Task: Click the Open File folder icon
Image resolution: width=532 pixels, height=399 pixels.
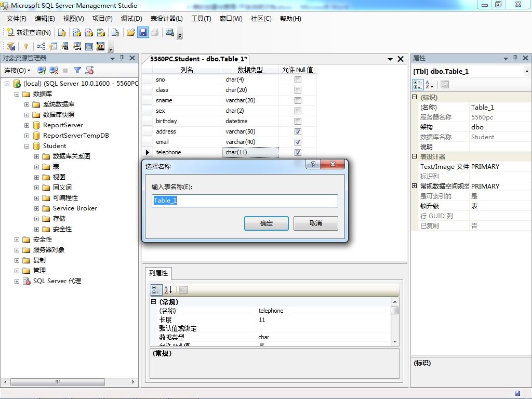Action: pyautogui.click(x=130, y=32)
